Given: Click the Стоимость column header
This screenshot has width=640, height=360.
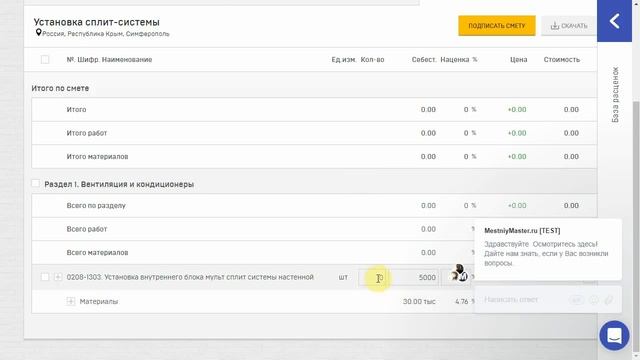Looking at the screenshot, I should click(x=561, y=60).
